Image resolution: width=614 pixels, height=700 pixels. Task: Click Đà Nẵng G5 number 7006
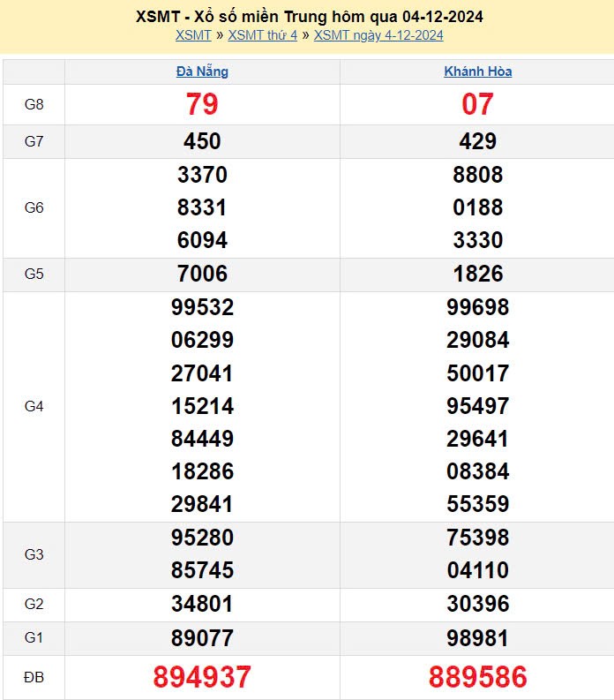tap(202, 274)
